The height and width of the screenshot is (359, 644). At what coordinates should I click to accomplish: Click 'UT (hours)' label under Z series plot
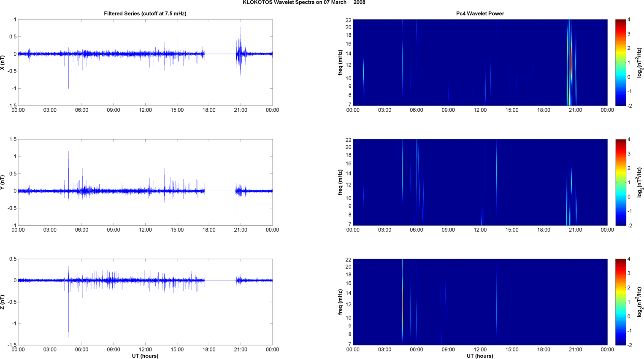point(145,356)
